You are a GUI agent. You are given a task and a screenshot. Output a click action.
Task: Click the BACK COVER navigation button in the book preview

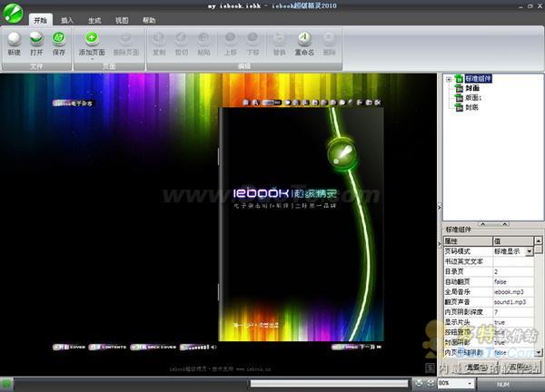154,347
